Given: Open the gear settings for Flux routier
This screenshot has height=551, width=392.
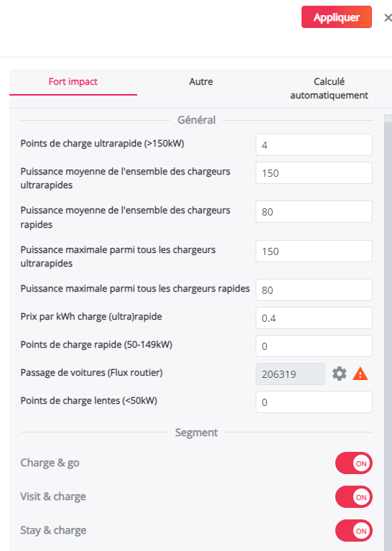Looking at the screenshot, I should coord(340,374).
